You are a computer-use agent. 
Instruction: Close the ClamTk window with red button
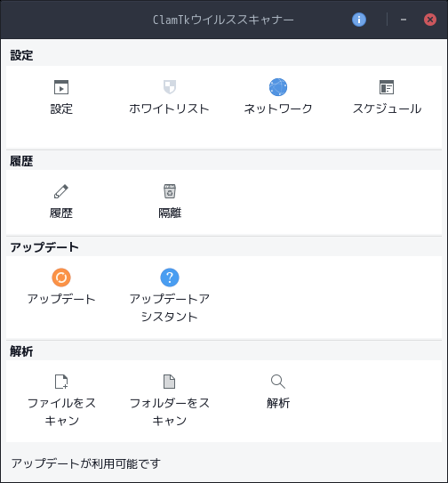[x=430, y=20]
